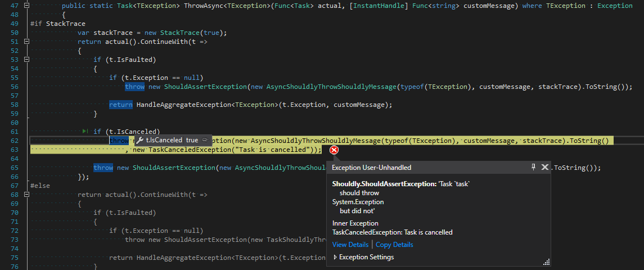Collapse the ThrowAsync method on line 47
This screenshot has height=270, width=644.
pos(26,6)
